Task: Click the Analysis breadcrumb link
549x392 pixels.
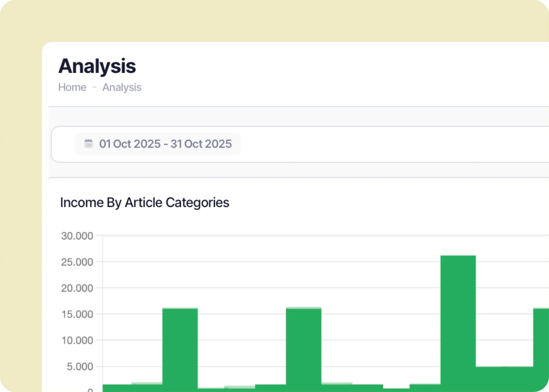Action: coord(122,87)
